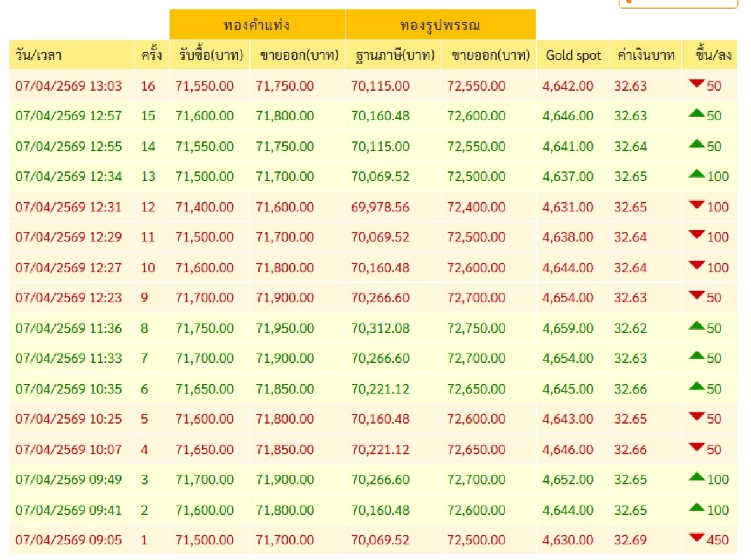751x560 pixels.
Task: Select the ทองคำแท่ง section header
Action: pyautogui.click(x=257, y=24)
